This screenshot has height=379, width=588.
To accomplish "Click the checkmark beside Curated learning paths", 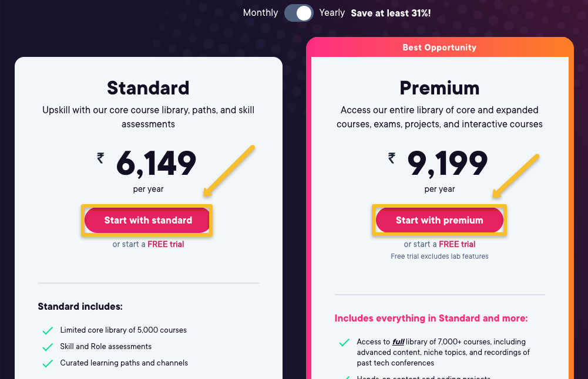I will coord(48,363).
